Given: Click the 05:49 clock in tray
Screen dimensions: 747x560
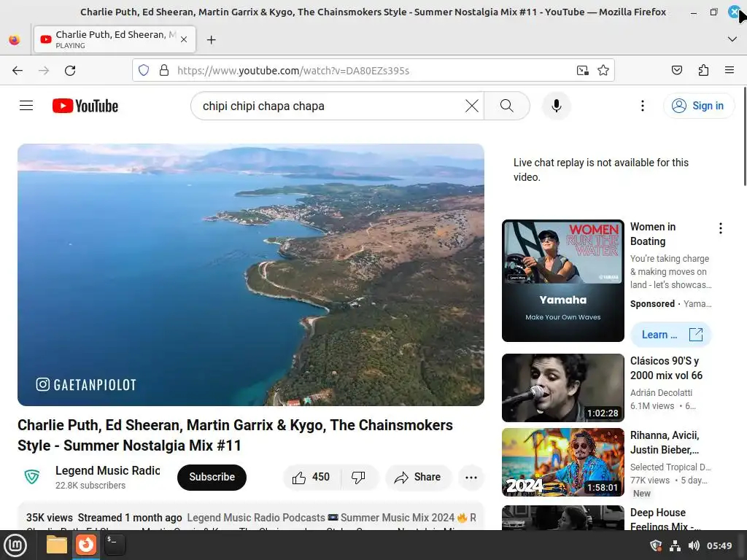Looking at the screenshot, I should pyautogui.click(x=719, y=545).
